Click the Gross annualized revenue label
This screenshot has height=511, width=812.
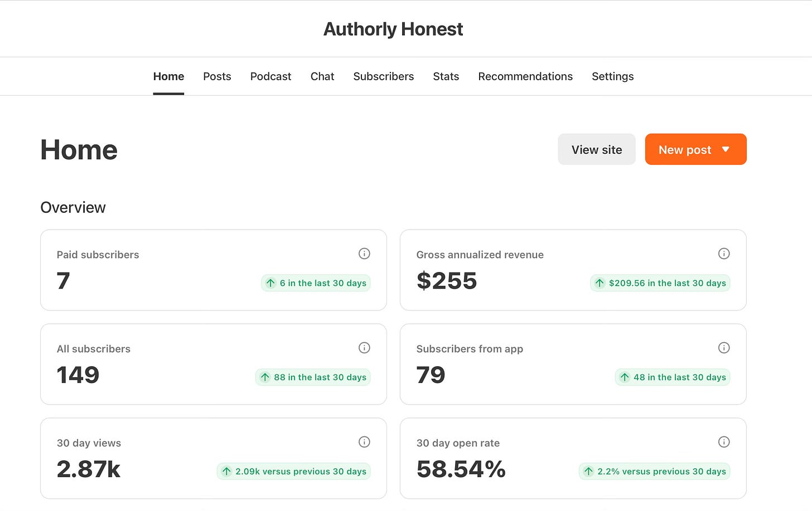point(480,255)
